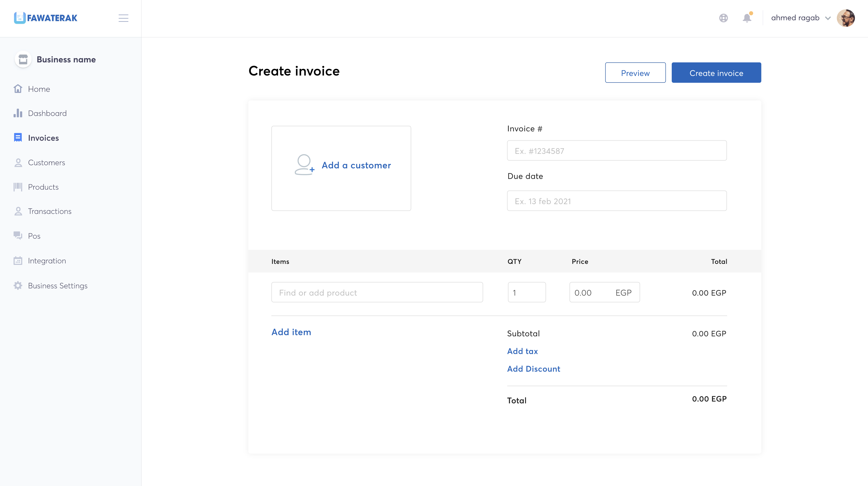Click the Add Discount link
Viewport: 868px width, 486px height.
pos(534,369)
